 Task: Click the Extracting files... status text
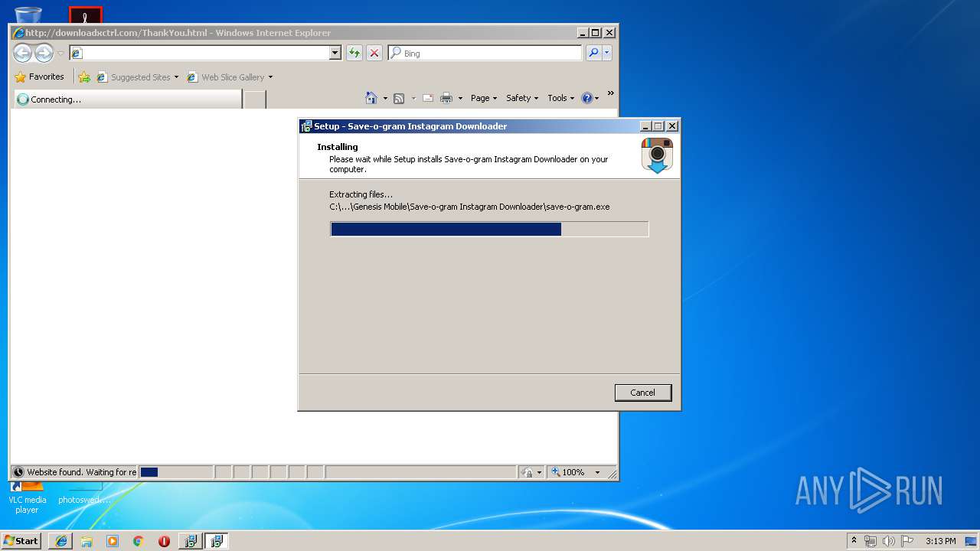coord(361,194)
